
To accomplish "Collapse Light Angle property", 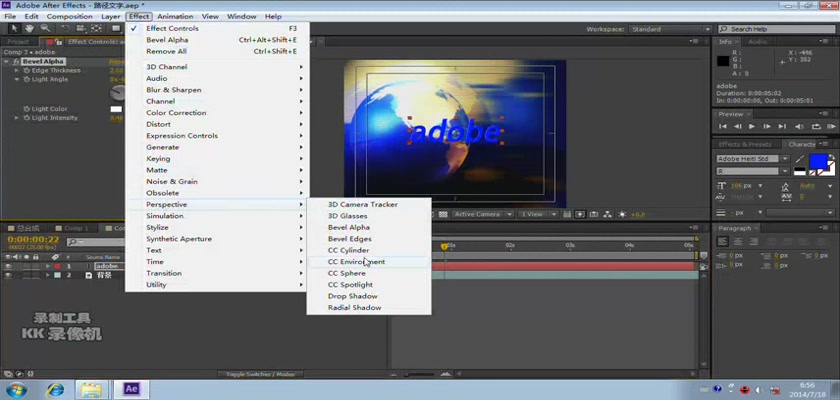I will pyautogui.click(x=17, y=79).
